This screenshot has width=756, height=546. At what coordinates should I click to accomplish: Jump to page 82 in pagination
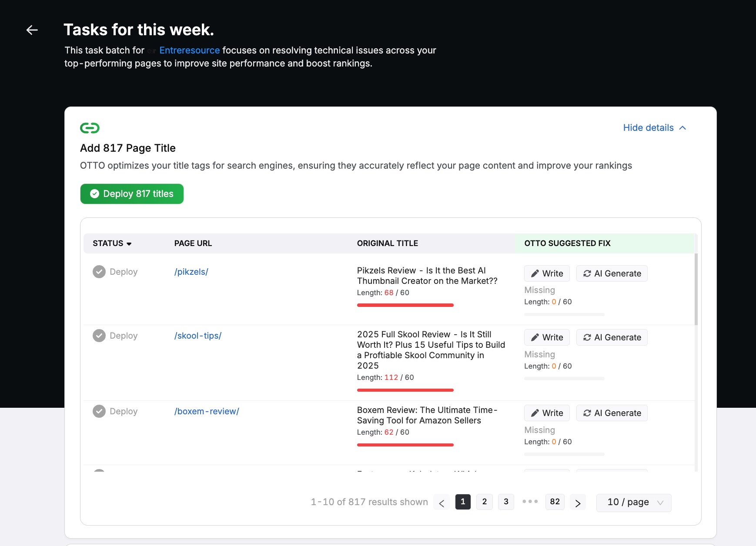click(x=555, y=502)
